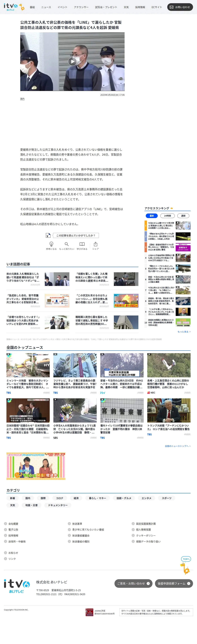Open the 番組 menu
This screenshot has height=644, width=197.
coord(32,7)
